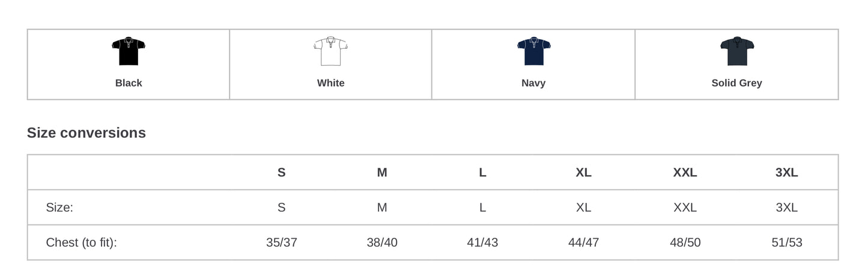
Task: Choose the Solid Grey color label
Action: point(736,83)
